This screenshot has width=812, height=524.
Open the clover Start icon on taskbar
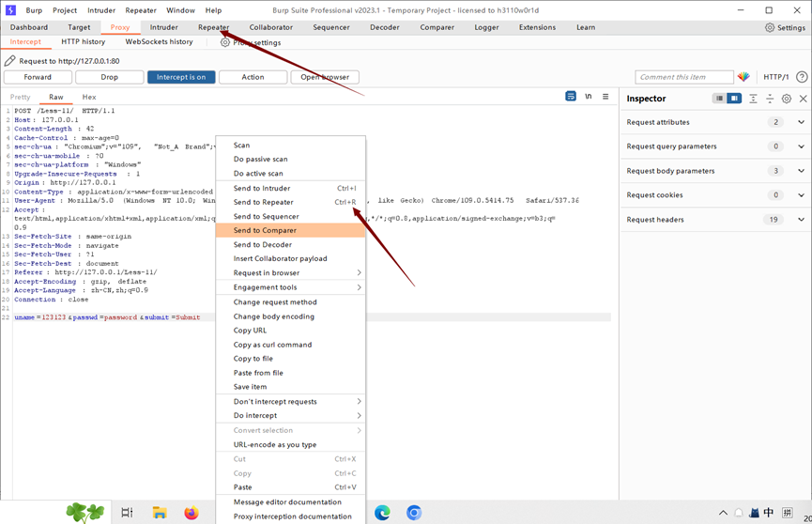[84, 513]
